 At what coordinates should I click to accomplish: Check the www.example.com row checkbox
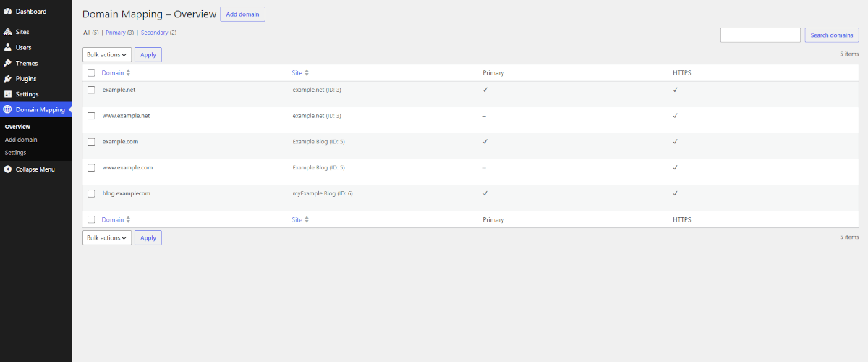coord(91,168)
